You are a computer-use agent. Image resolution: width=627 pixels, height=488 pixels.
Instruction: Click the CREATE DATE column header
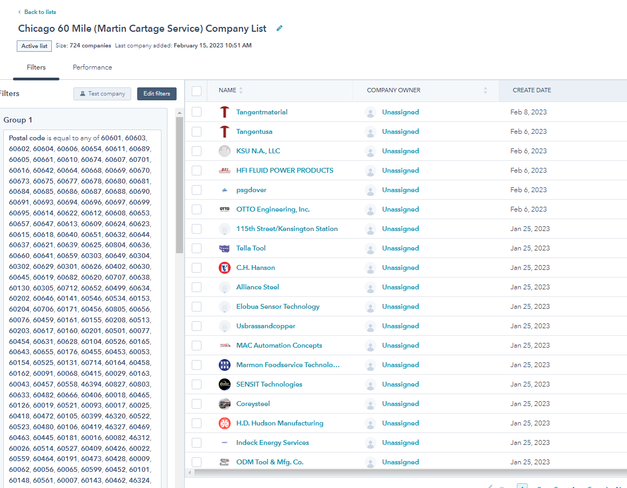531,90
